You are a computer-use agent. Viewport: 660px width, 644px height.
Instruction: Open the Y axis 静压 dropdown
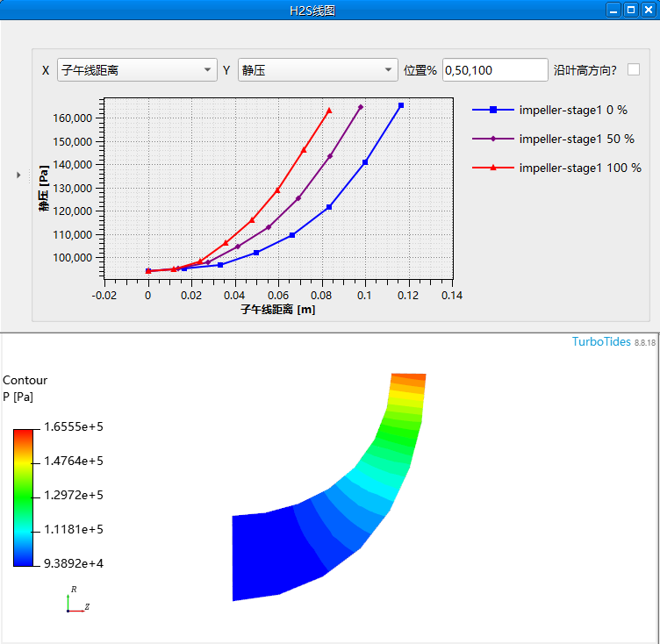click(318, 70)
